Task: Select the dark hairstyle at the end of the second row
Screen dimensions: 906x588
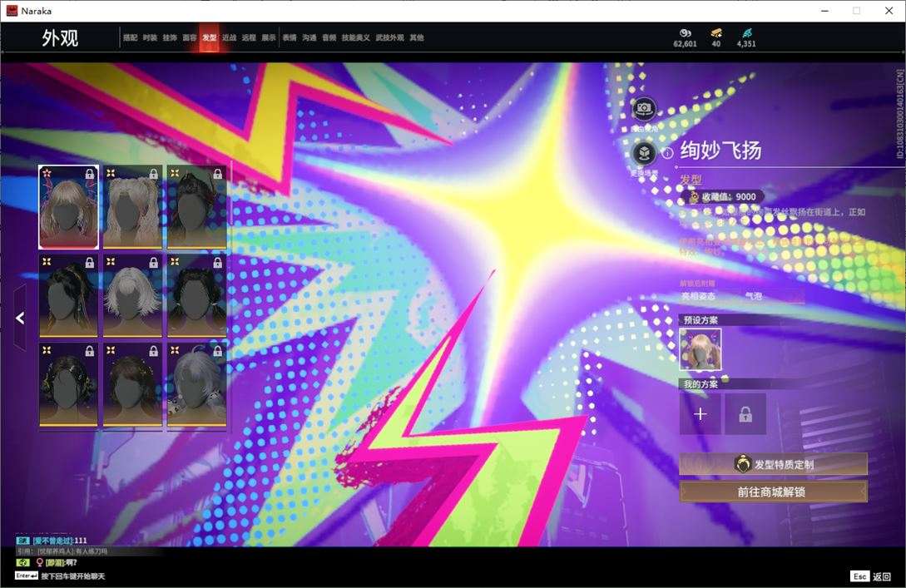Action: click(196, 296)
